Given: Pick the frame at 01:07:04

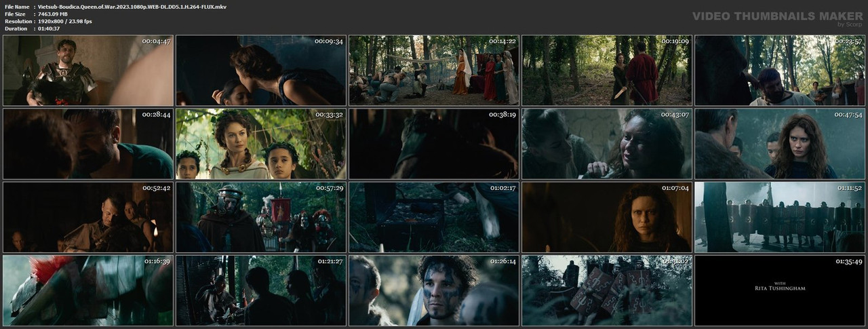Looking at the screenshot, I should [x=607, y=217].
